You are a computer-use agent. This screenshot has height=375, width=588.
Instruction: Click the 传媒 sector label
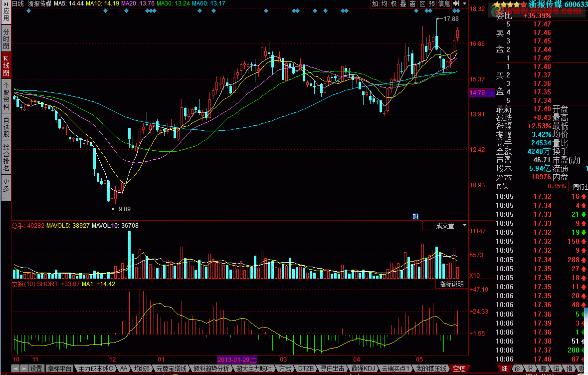[x=502, y=186]
